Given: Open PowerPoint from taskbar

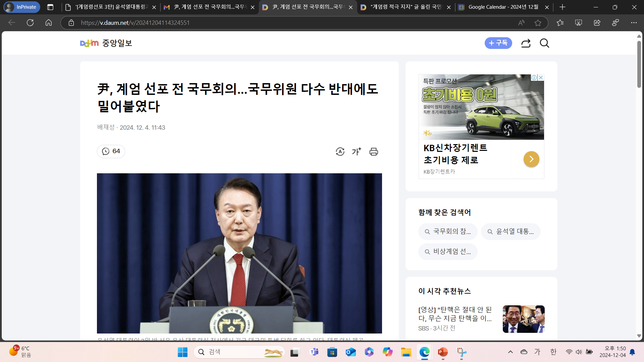Looking at the screenshot, I should pos(443,352).
